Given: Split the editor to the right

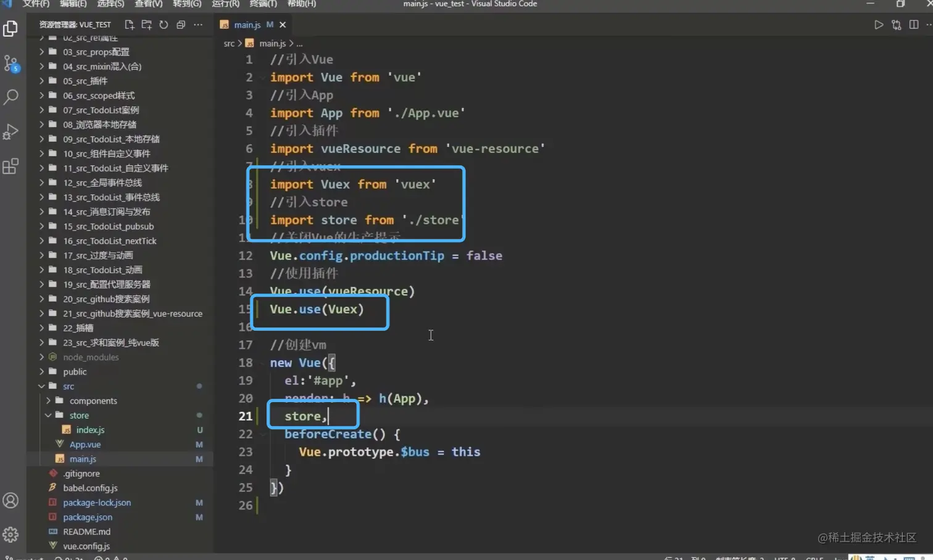Looking at the screenshot, I should point(914,25).
